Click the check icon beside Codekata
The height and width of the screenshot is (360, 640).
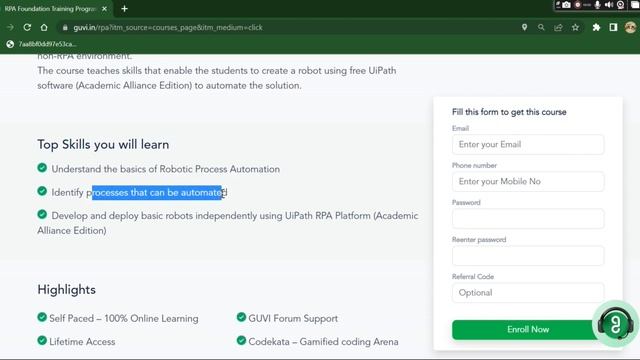(241, 340)
